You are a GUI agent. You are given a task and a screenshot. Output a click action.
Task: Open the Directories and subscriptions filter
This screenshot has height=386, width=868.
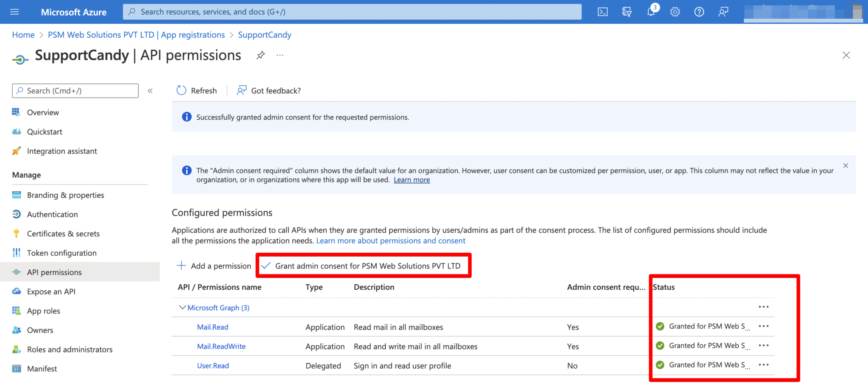tap(626, 11)
